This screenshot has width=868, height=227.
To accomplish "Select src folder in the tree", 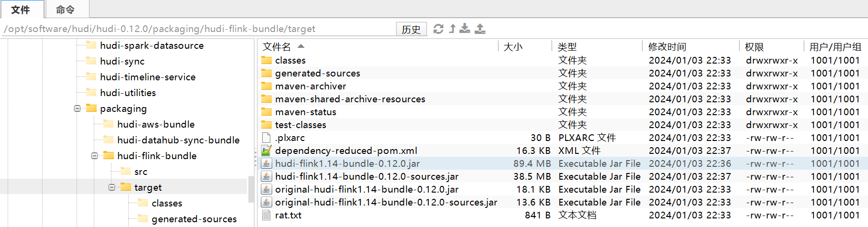I will pyautogui.click(x=141, y=172).
